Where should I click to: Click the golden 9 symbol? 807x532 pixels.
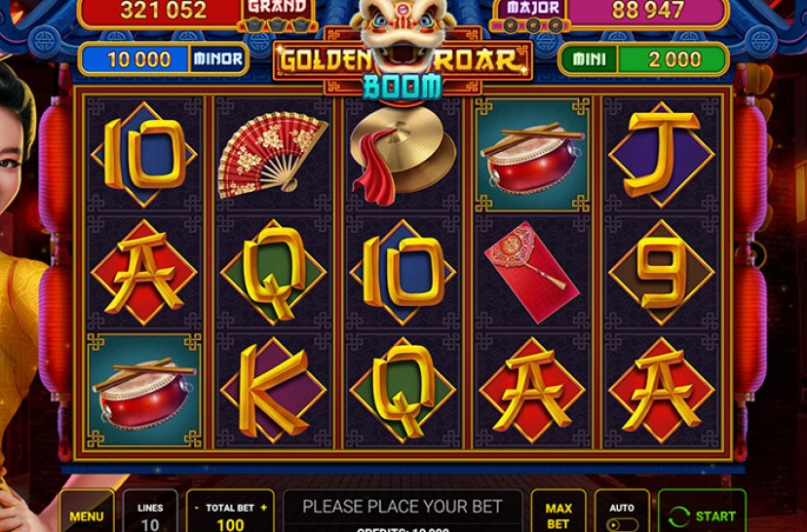tap(662, 272)
